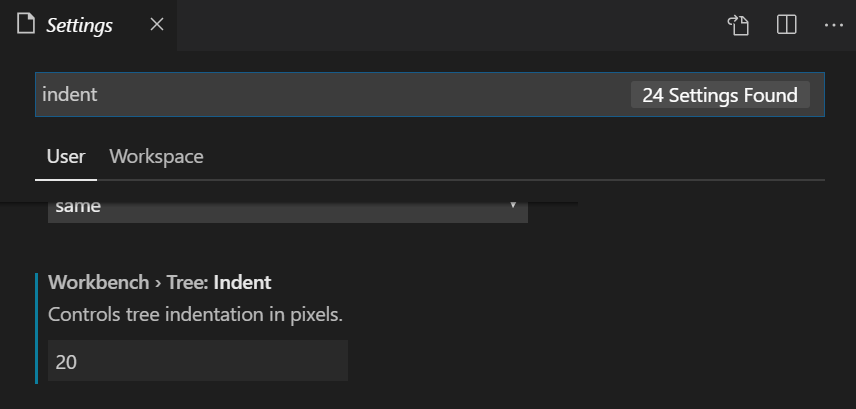856x409 pixels.
Task: Switch to the Workspace settings tab
Action: [156, 157]
